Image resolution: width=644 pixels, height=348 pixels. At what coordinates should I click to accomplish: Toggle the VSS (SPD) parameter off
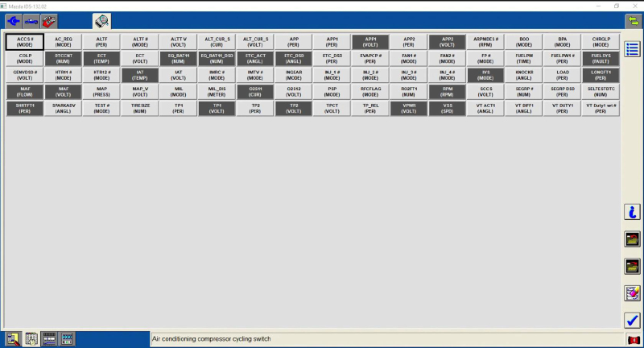point(447,108)
